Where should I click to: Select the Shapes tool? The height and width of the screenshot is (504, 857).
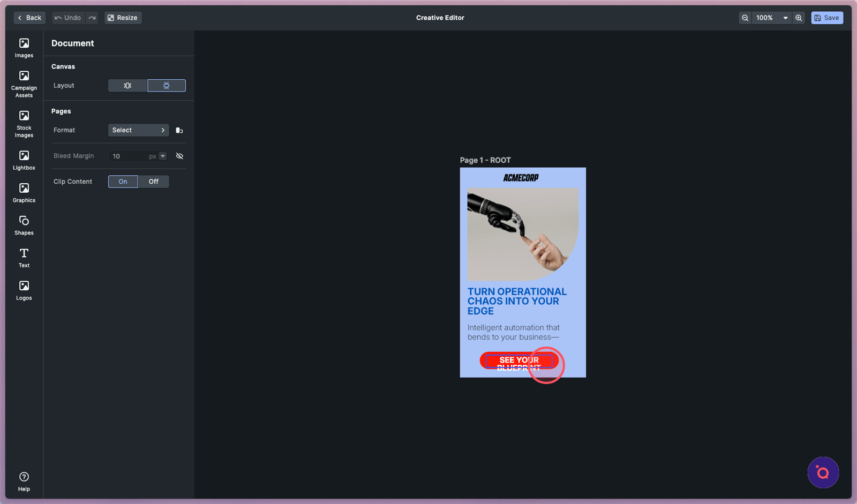[x=24, y=225]
